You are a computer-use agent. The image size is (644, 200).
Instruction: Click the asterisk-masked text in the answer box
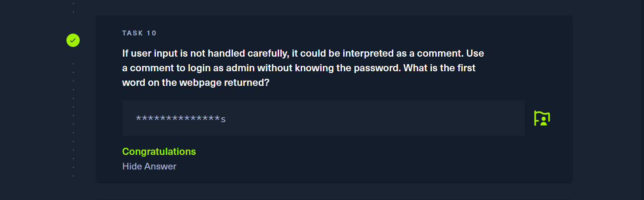coord(178,119)
